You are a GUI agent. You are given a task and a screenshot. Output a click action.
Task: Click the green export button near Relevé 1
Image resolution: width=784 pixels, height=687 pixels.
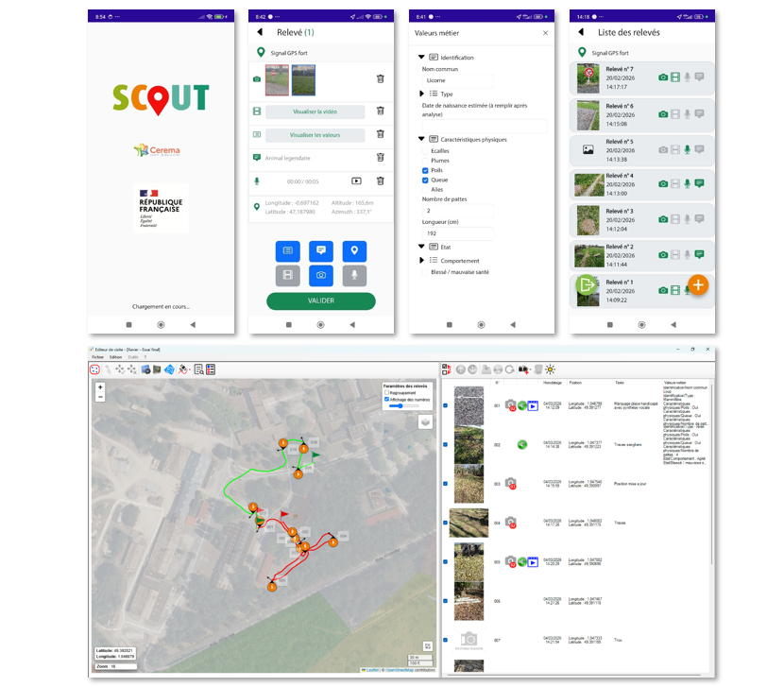click(586, 284)
